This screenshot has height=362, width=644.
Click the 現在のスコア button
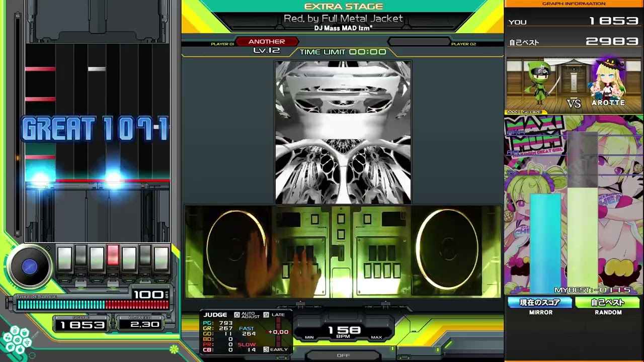[x=540, y=303]
